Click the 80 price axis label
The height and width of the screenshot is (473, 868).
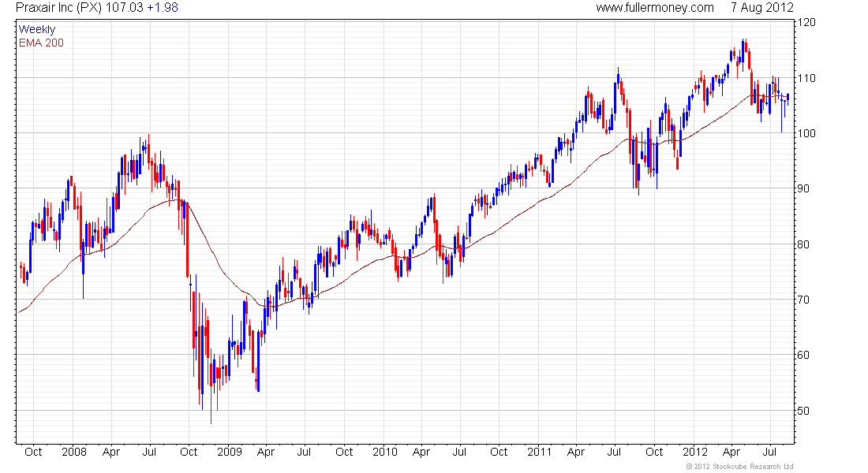click(x=804, y=244)
